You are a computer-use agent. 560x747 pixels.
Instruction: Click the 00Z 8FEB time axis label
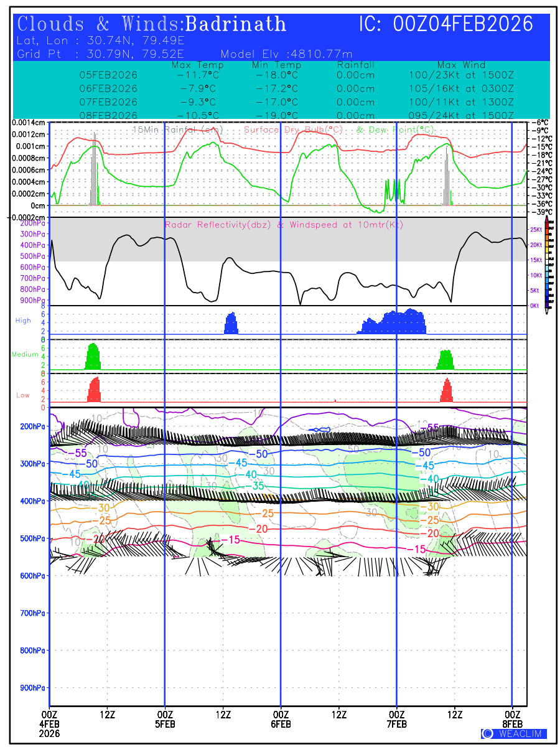pos(512,718)
